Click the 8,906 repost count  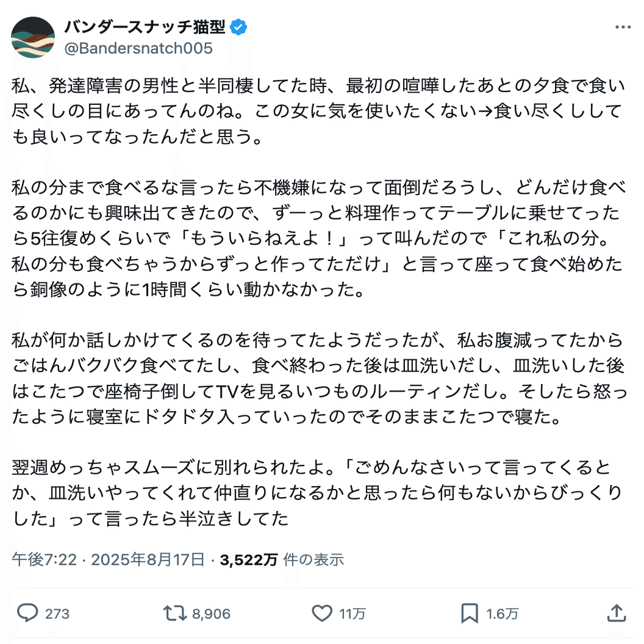[211, 614]
